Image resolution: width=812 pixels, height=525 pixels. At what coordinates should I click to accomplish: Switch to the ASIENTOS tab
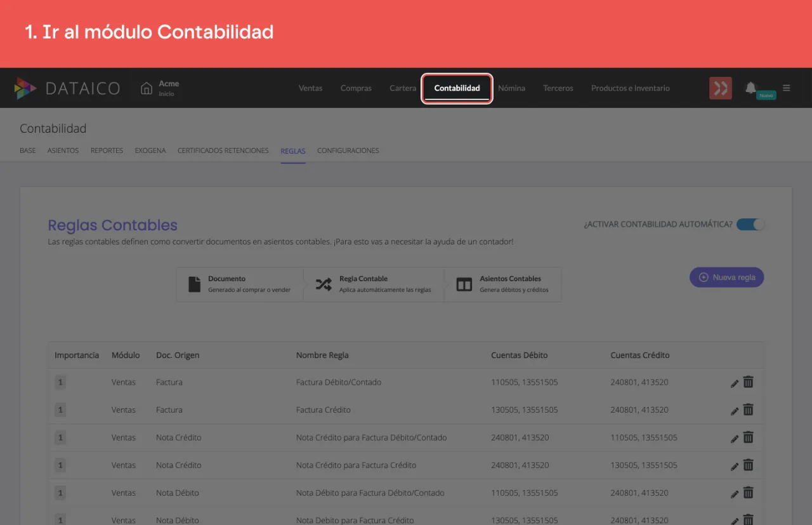pos(63,151)
